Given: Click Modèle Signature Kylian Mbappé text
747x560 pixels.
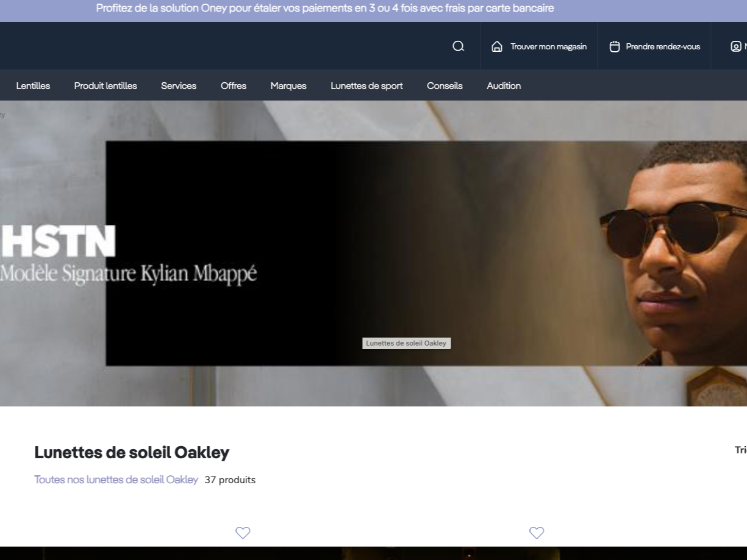Looking at the screenshot, I should [128, 274].
